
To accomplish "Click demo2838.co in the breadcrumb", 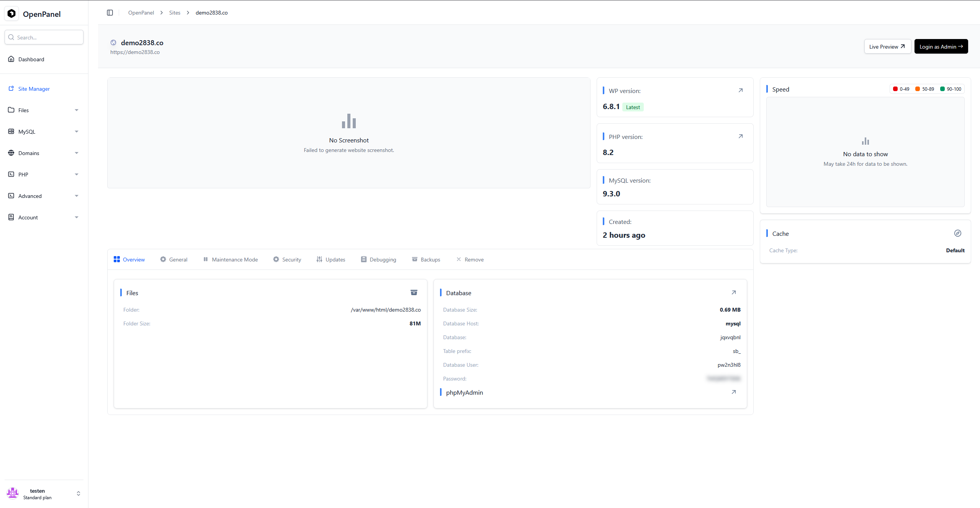I will (x=211, y=13).
